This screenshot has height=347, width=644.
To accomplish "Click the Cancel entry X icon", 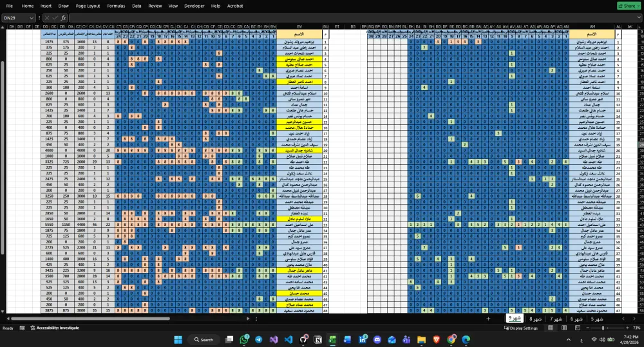I will coord(47,17).
